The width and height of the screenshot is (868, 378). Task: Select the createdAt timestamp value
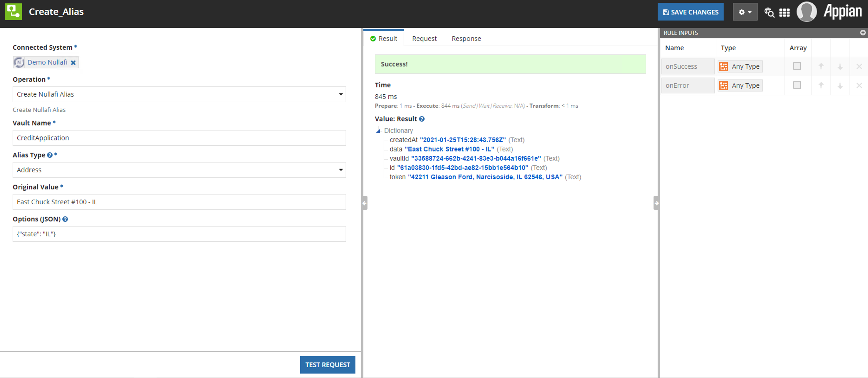click(x=463, y=140)
